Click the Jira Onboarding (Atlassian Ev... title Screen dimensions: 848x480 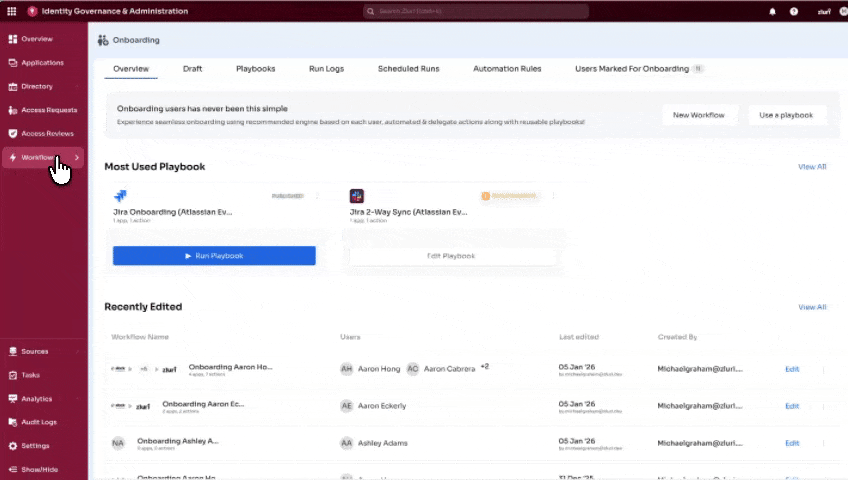173,212
